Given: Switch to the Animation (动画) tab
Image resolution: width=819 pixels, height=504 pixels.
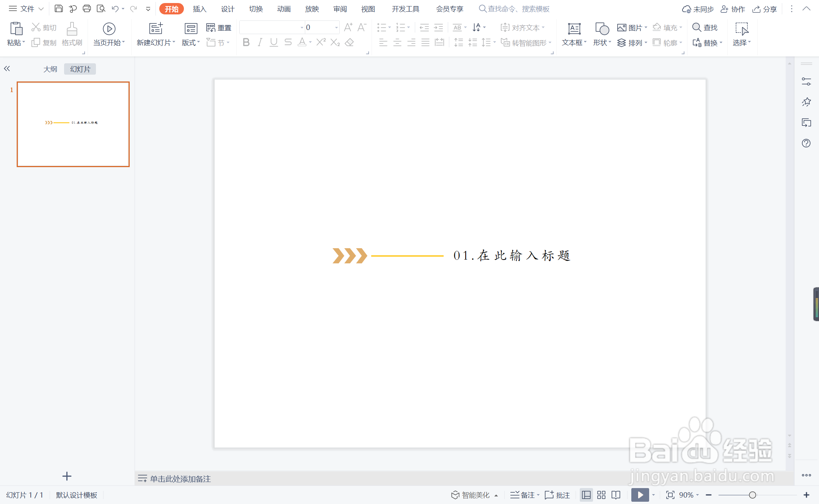Looking at the screenshot, I should click(x=284, y=9).
